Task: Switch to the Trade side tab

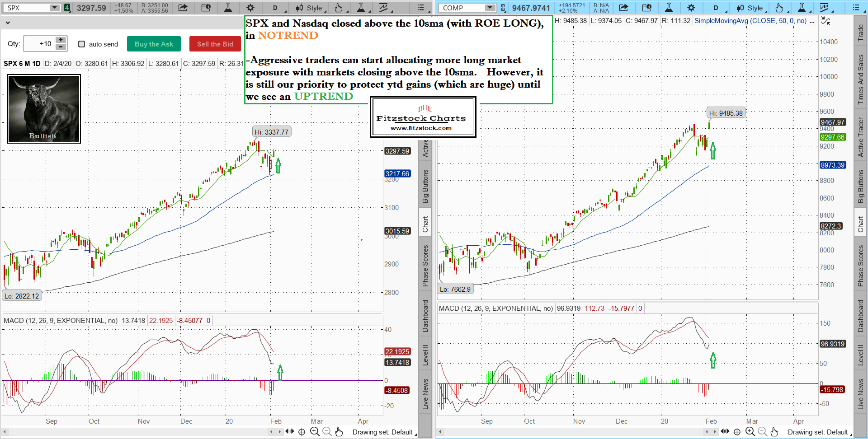Action: pos(861,33)
